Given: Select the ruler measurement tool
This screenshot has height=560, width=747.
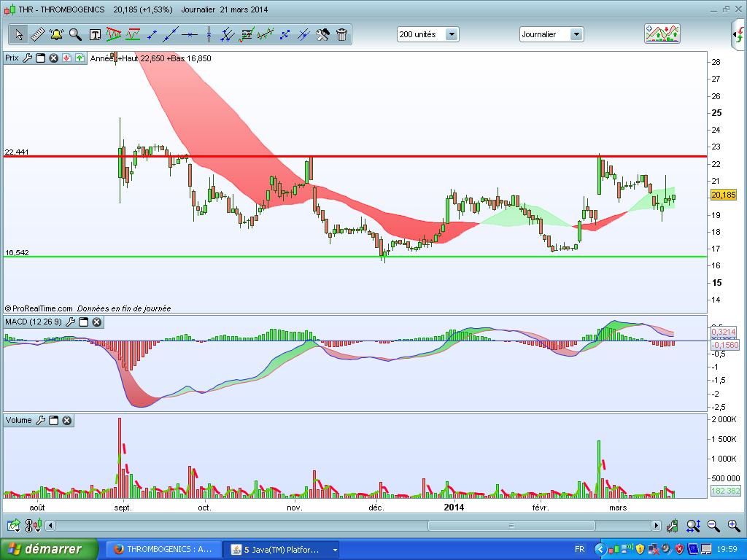Looking at the screenshot, I should [37, 34].
